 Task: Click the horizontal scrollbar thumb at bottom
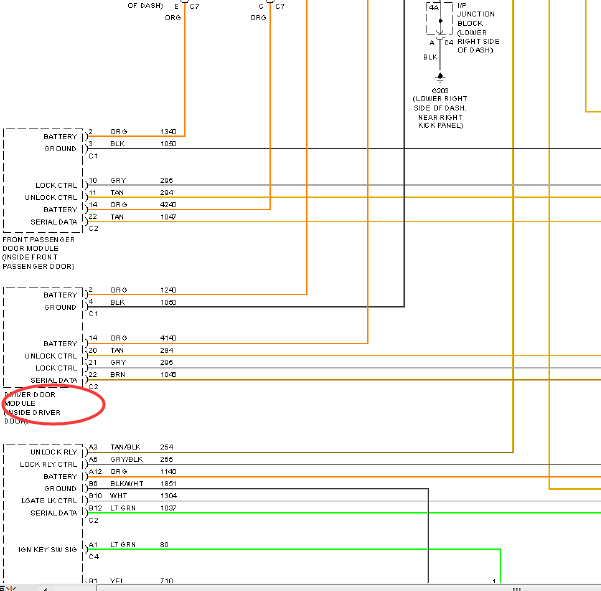348,588
